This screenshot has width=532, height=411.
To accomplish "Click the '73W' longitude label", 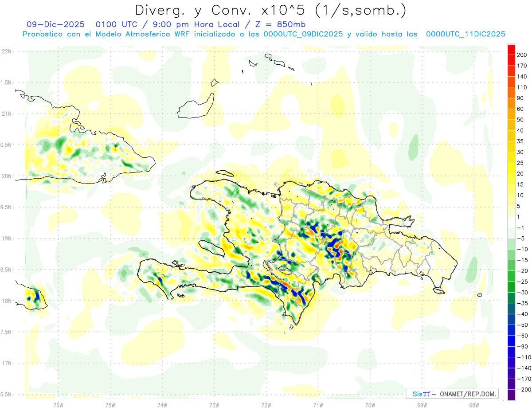I will pyautogui.click(x=214, y=405).
